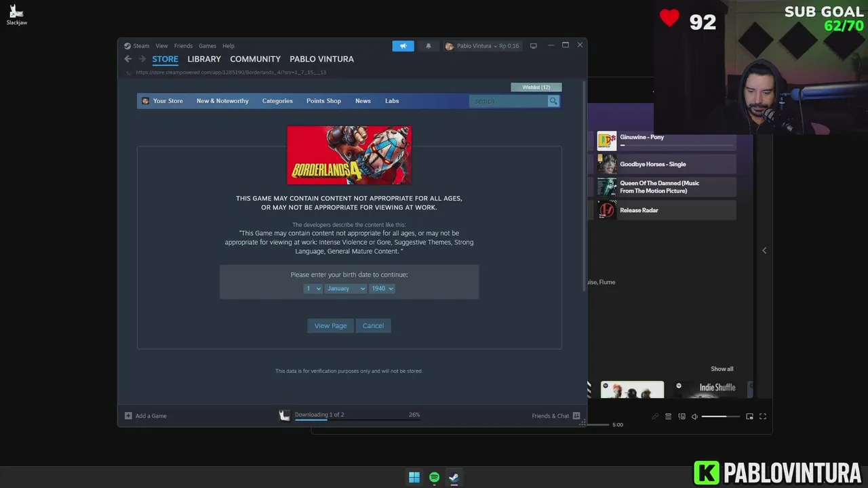Click Show all in Spotify
Image resolution: width=868 pixels, height=488 pixels.
[x=722, y=369]
